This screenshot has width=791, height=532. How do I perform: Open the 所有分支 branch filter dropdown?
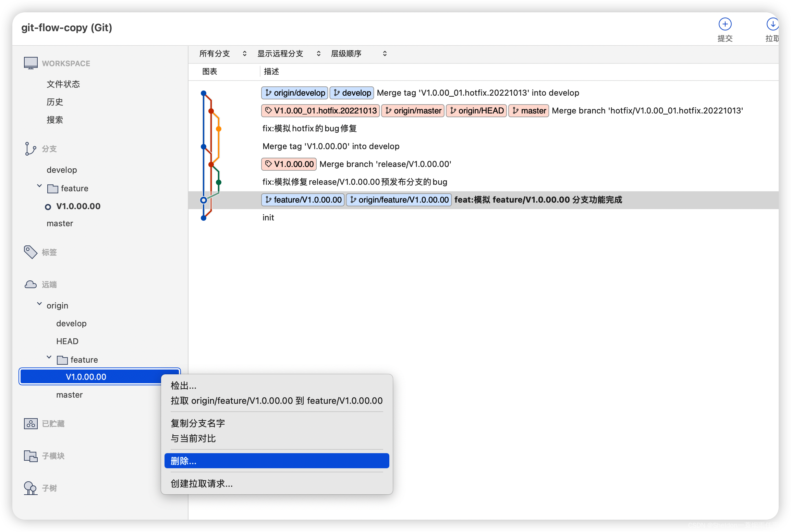pos(223,53)
